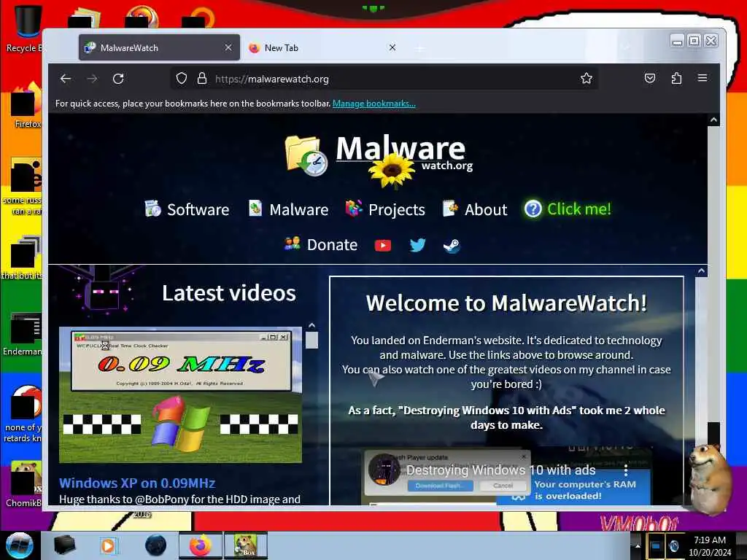Click the main page scroll up arrow
This screenshot has height=560, width=747.
(x=713, y=120)
